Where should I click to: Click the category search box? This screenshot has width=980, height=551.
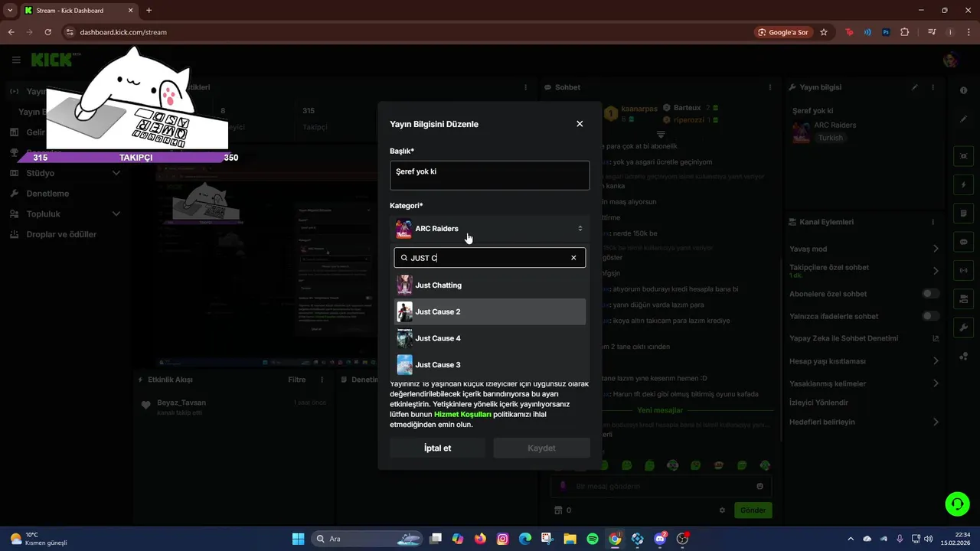point(489,258)
